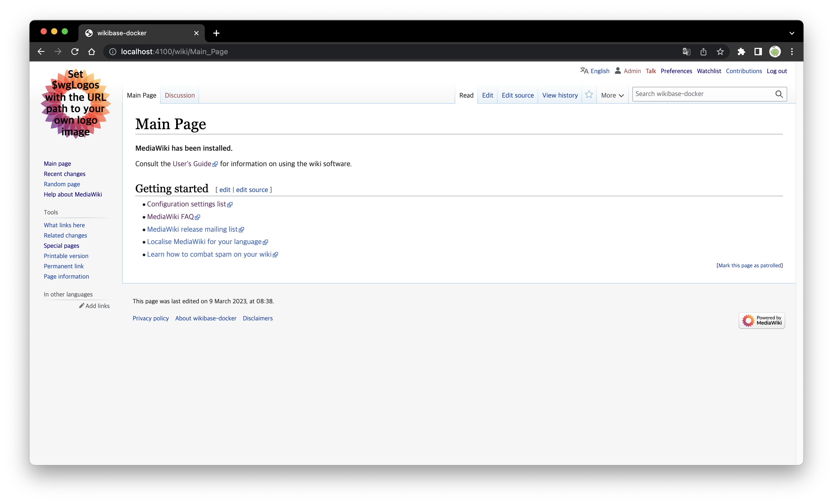833x504 pixels.
Task: Click the browser profile avatar
Action: tap(775, 51)
